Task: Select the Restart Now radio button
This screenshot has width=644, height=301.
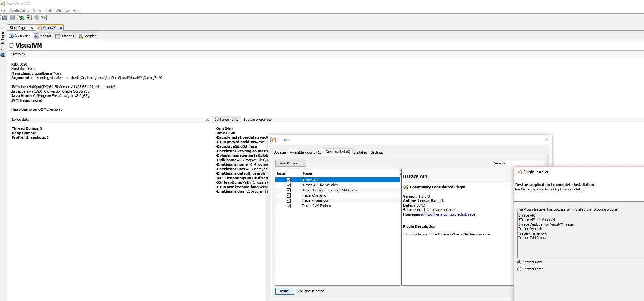Action: [519, 262]
